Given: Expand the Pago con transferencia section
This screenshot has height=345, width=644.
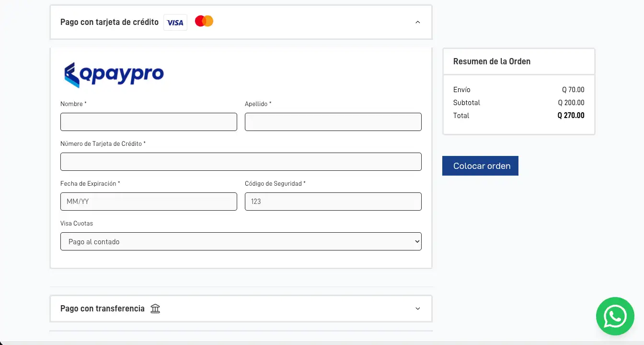Looking at the screenshot, I should pos(417,309).
